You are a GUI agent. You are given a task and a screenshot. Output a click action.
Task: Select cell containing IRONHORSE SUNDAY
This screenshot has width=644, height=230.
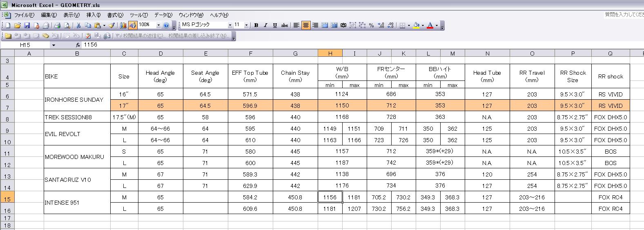tap(77, 100)
